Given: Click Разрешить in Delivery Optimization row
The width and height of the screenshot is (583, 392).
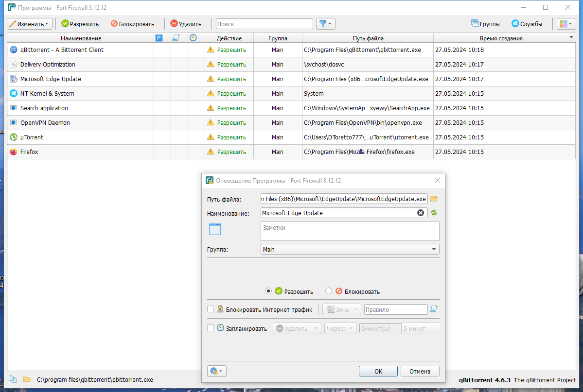Looking at the screenshot, I should coord(231,64).
